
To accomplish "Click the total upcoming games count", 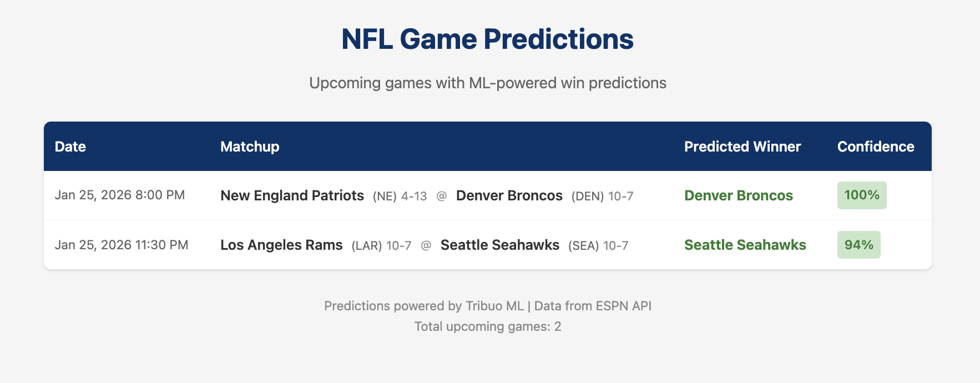I will click(x=488, y=326).
